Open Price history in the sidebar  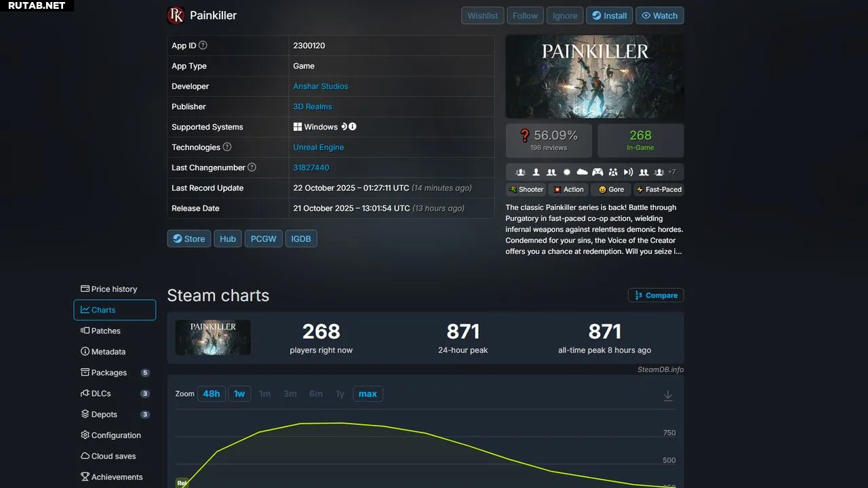(x=109, y=289)
